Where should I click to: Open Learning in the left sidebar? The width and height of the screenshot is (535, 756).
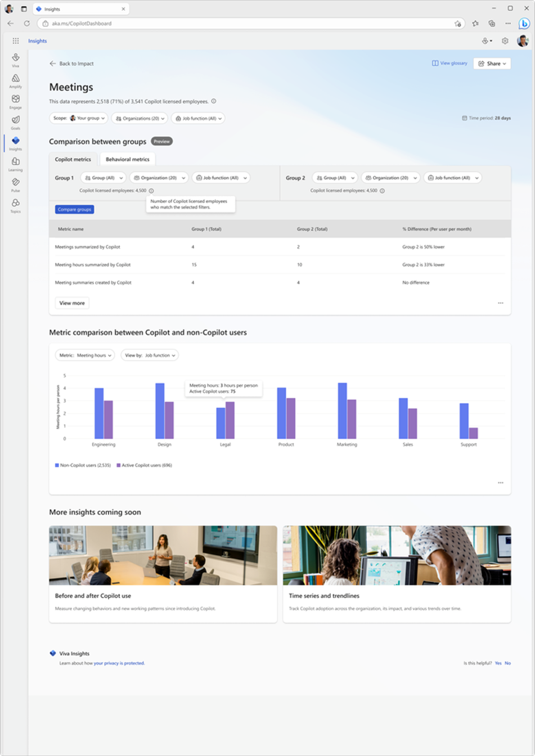coord(15,164)
